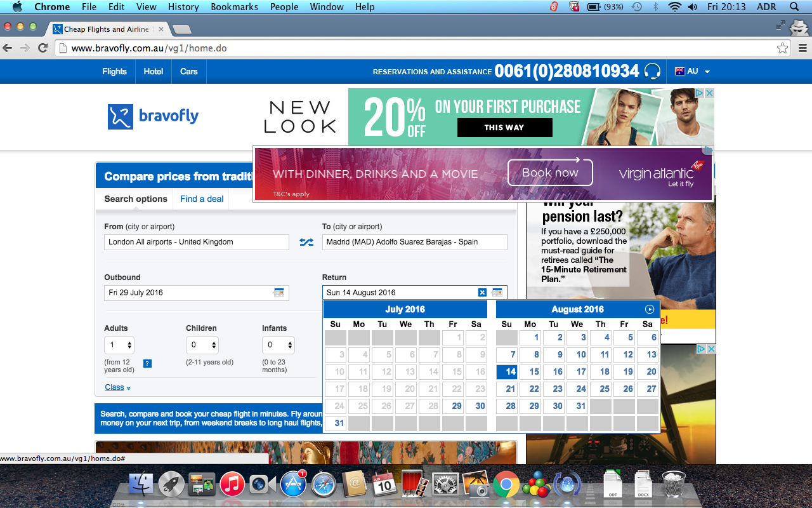The width and height of the screenshot is (812, 508).
Task: Reload the page in Chrome
Action: [x=43, y=48]
